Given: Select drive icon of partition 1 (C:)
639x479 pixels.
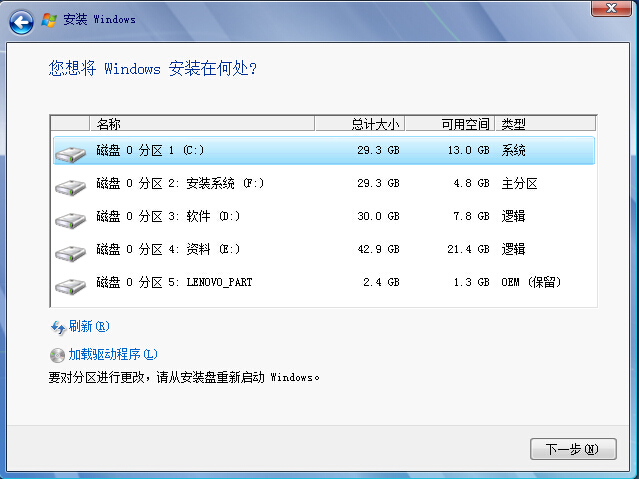Looking at the screenshot, I should [71, 154].
